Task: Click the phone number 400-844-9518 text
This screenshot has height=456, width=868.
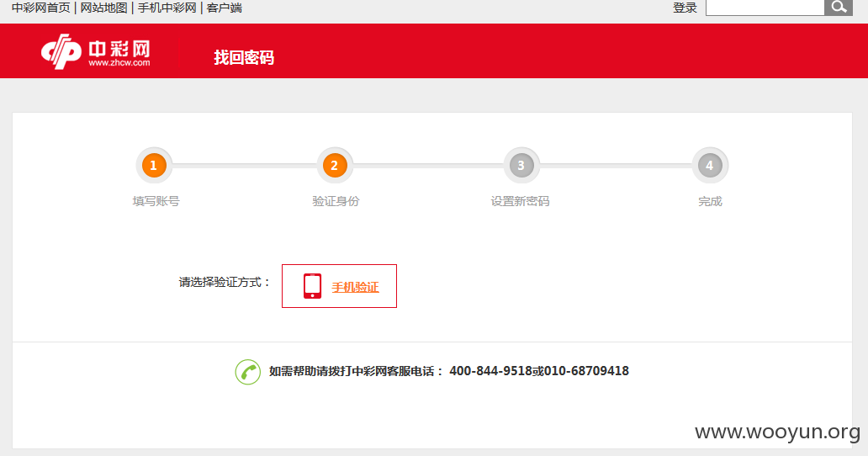Action: pyautogui.click(x=491, y=371)
